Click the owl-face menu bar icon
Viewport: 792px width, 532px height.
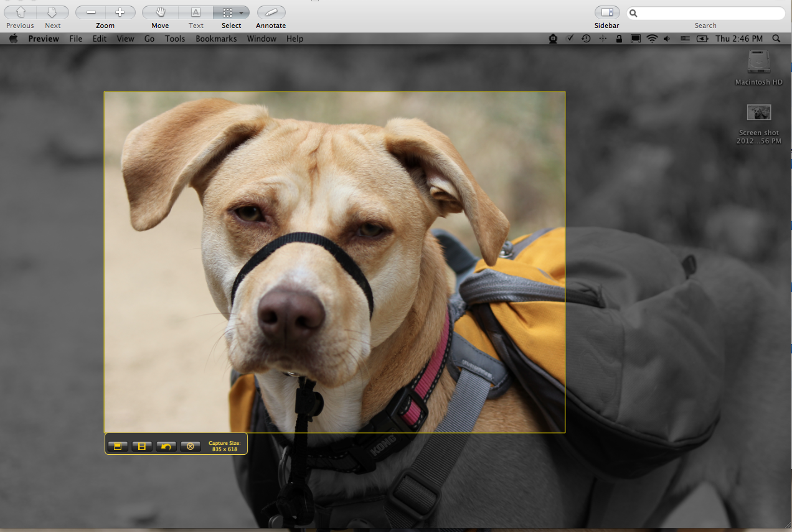coord(553,39)
